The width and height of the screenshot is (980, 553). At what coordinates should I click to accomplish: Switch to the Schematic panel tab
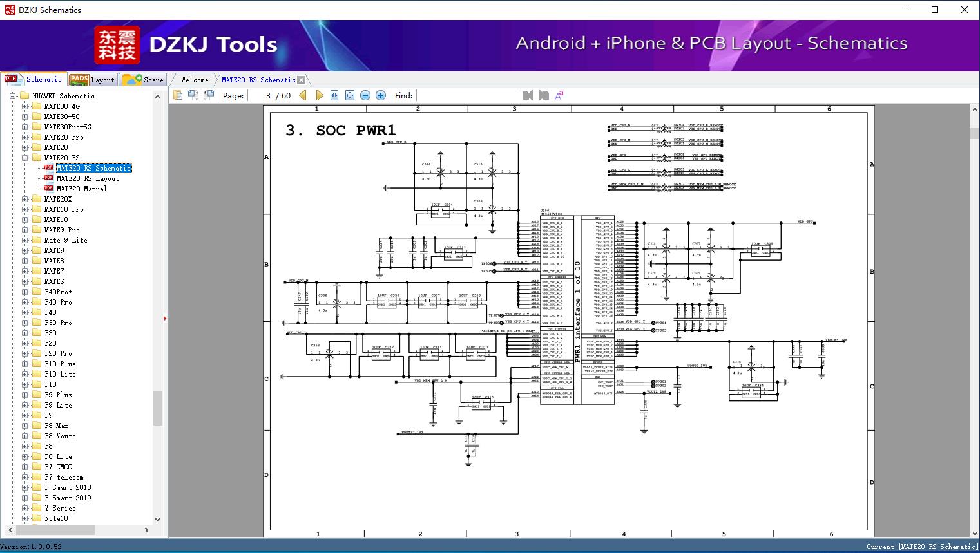34,79
